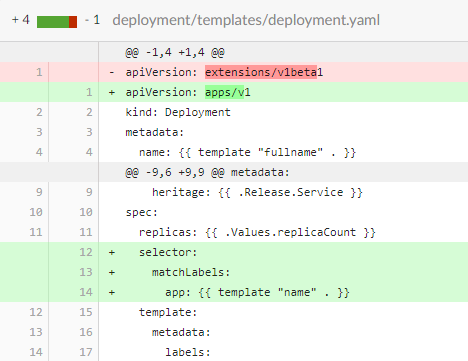Open the deployment/templates/deployment.yaml file link

point(246,20)
